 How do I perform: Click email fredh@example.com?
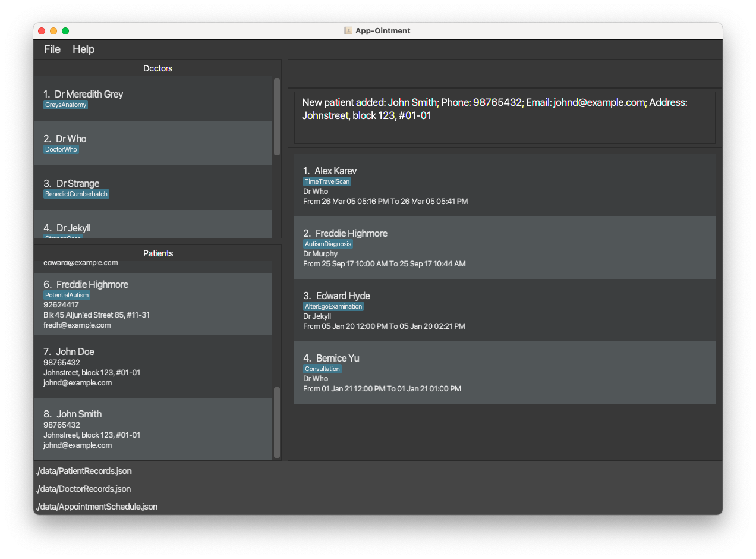[x=77, y=325]
